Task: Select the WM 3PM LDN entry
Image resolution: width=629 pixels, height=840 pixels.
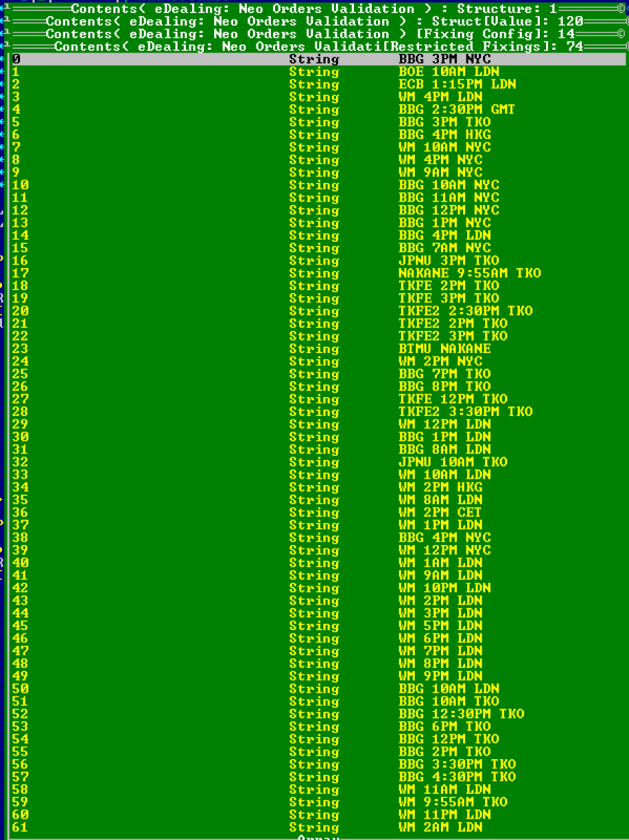Action: [x=440, y=613]
